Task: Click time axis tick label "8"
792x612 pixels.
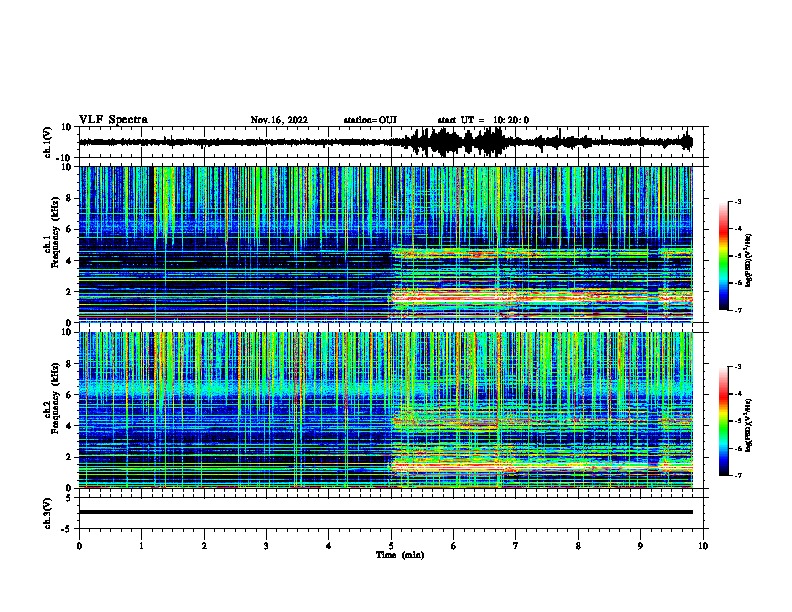Action: pyautogui.click(x=578, y=546)
